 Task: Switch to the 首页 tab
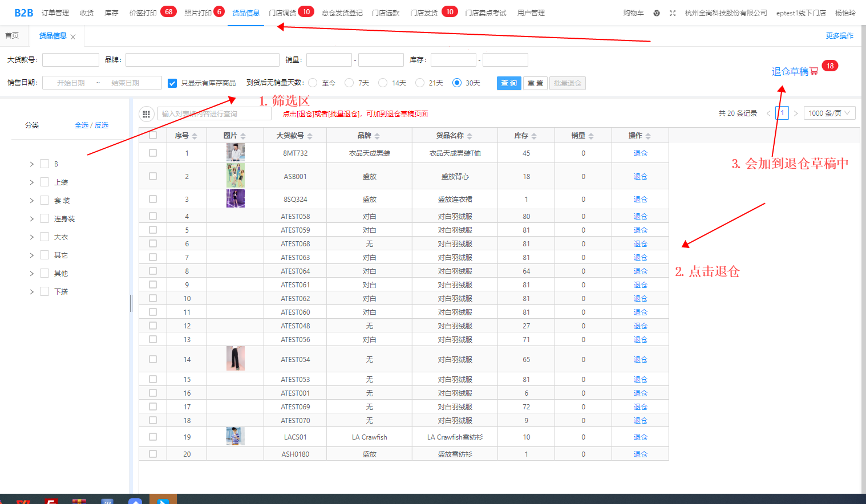tap(12, 36)
